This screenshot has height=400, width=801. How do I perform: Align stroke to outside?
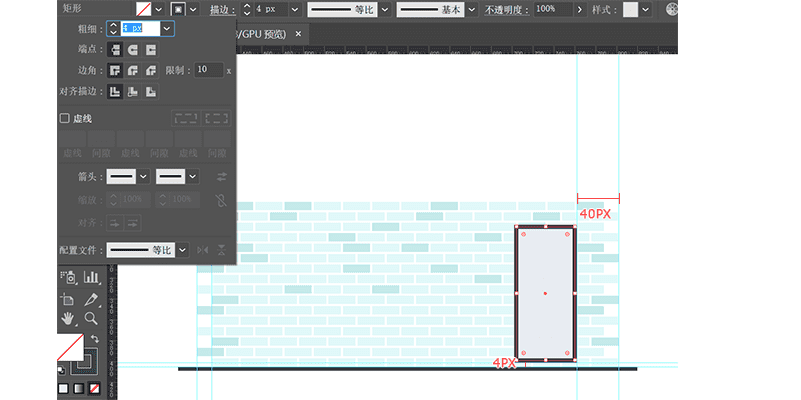click(x=150, y=92)
